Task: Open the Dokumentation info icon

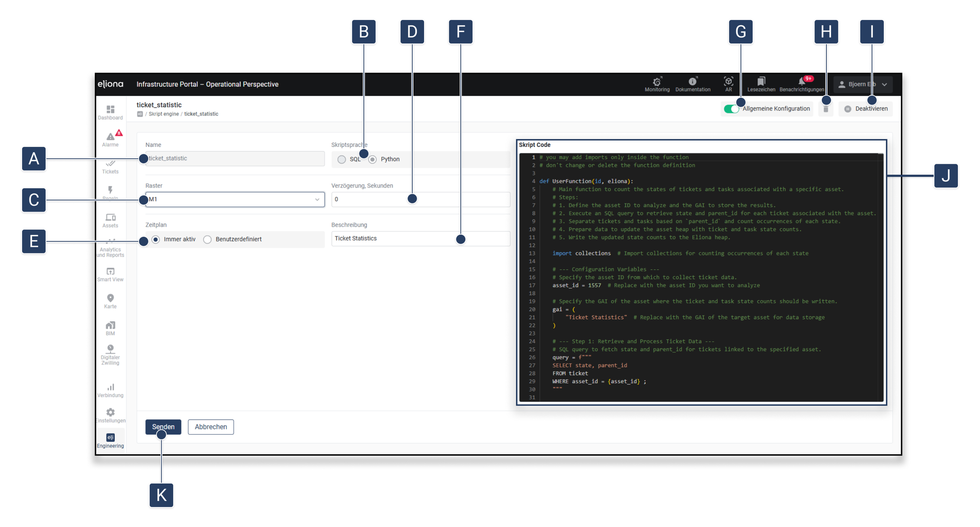Action: tap(692, 82)
